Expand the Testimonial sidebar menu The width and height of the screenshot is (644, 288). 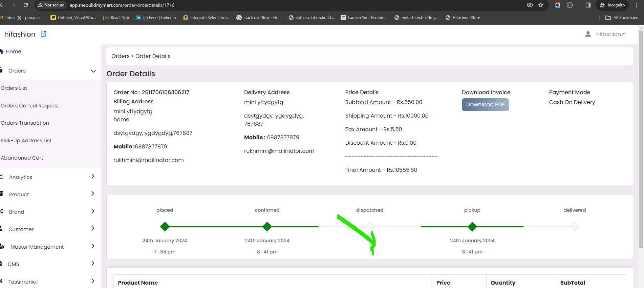point(93,281)
